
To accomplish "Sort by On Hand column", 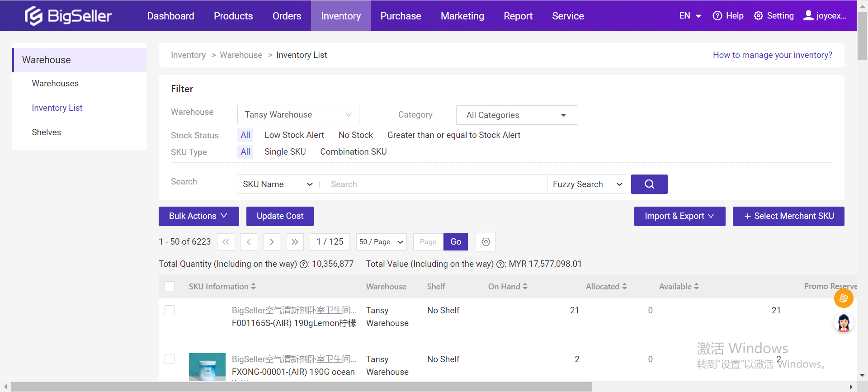I will [507, 287].
